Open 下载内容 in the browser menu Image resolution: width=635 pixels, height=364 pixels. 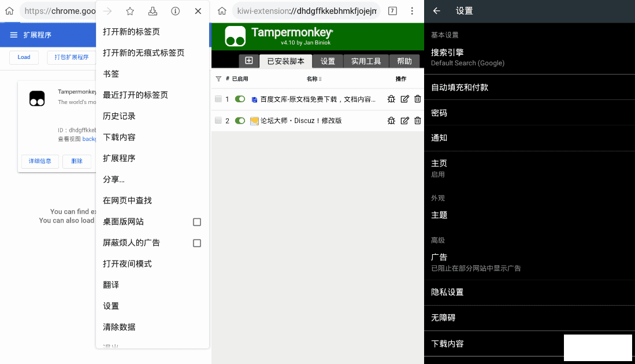153,137
